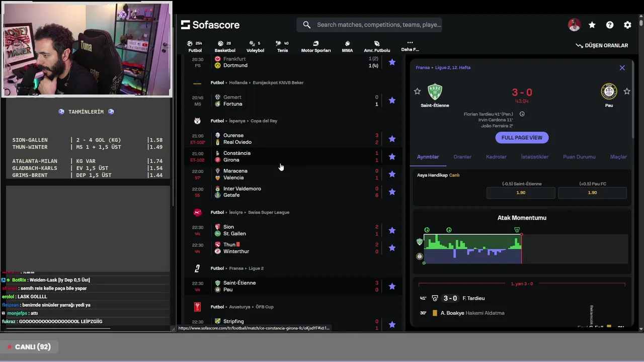Toggle favorite star for Ourense-Real Oviedo match
The image size is (644, 362).
click(392, 139)
